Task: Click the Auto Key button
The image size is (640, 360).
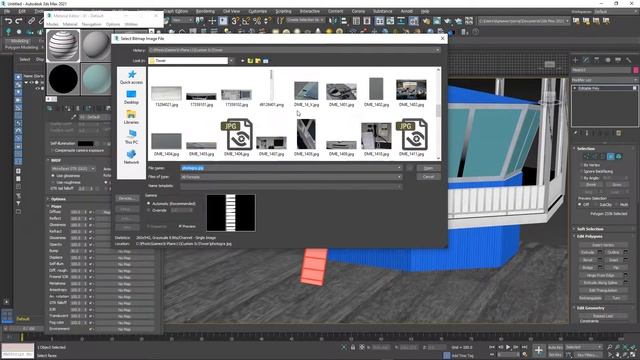Action: pos(555,347)
